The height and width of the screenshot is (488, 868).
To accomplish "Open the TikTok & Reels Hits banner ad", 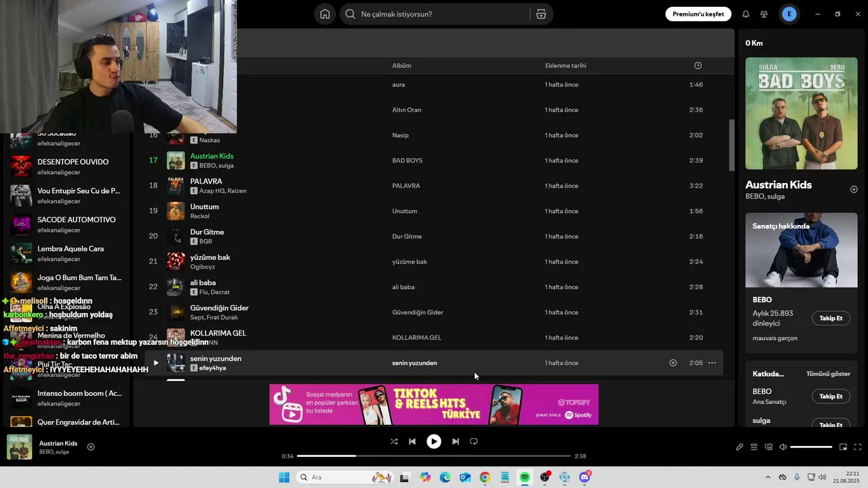I will click(434, 405).
